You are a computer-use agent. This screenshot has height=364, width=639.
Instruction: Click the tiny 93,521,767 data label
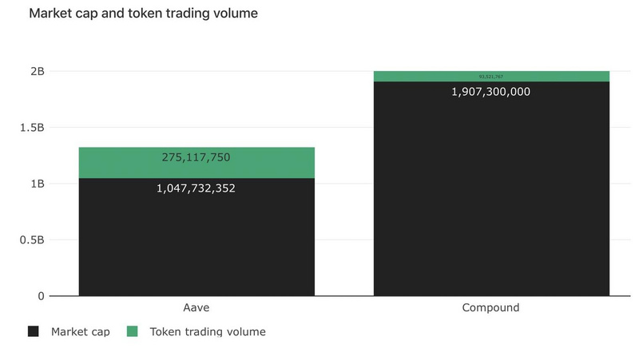[490, 77]
